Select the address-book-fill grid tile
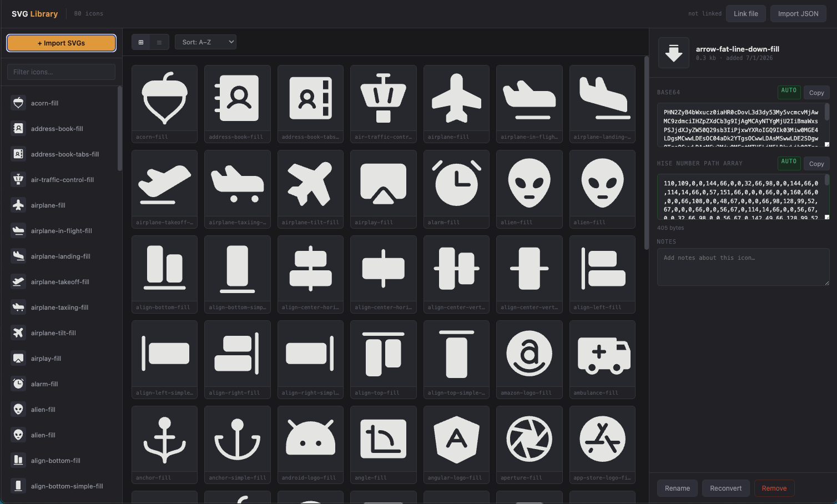 pyautogui.click(x=237, y=104)
